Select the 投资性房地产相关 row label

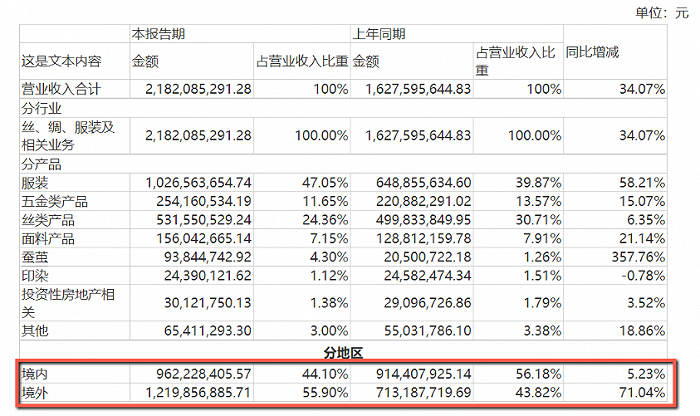pyautogui.click(x=68, y=303)
